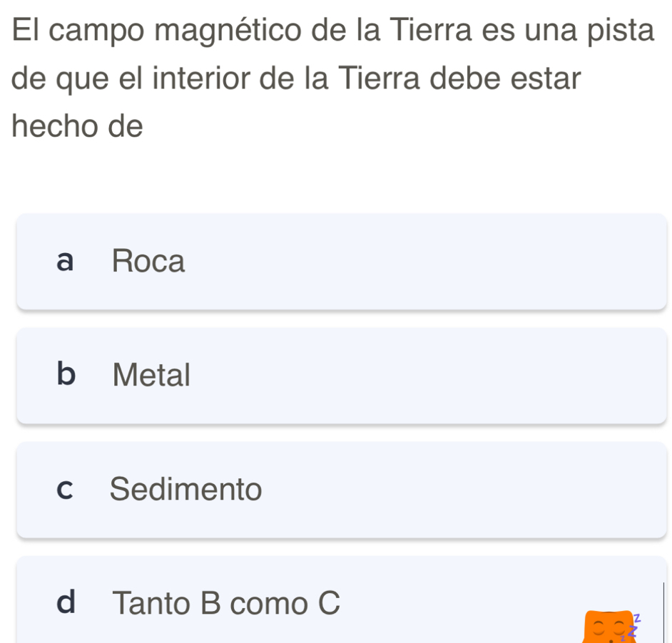
Task: Click the 'Tanto B como C' text
Action: click(225, 603)
